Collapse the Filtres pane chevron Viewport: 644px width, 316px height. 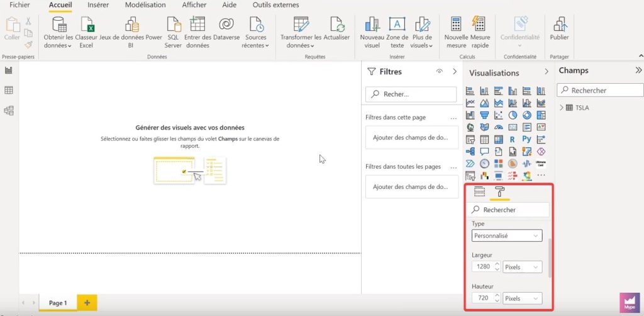tap(455, 72)
